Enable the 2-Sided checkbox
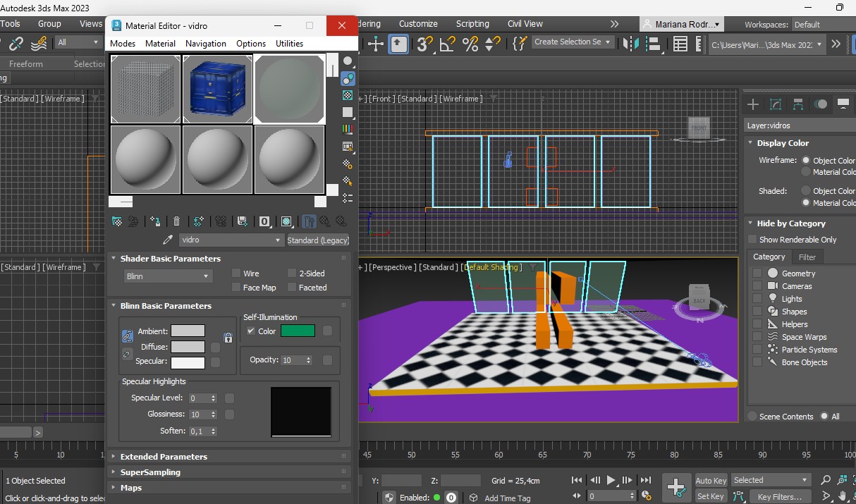 click(292, 273)
